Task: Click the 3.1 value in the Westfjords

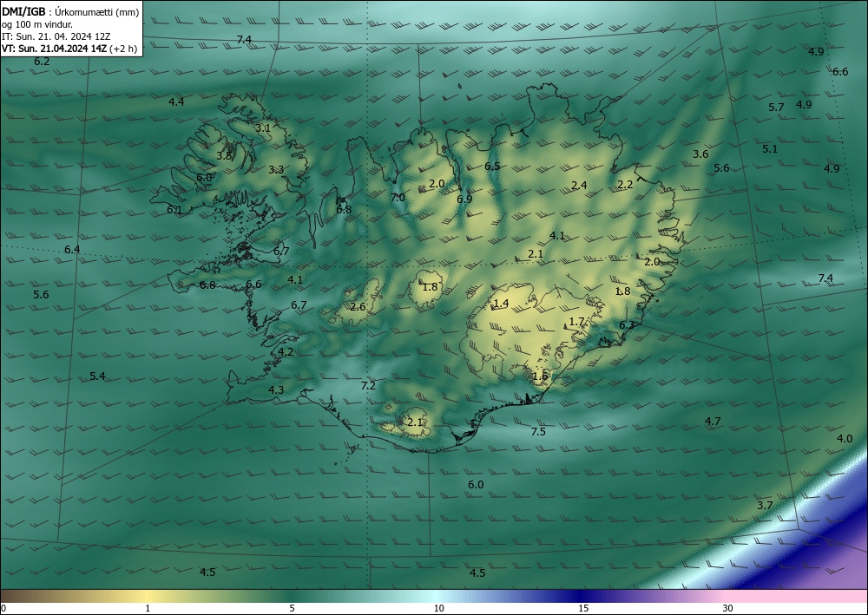Action: (263, 128)
